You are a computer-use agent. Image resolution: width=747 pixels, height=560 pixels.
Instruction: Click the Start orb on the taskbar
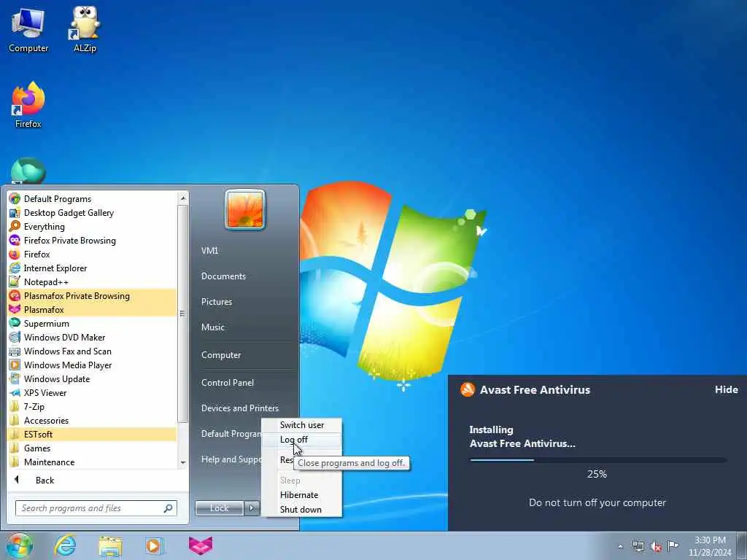click(x=20, y=545)
